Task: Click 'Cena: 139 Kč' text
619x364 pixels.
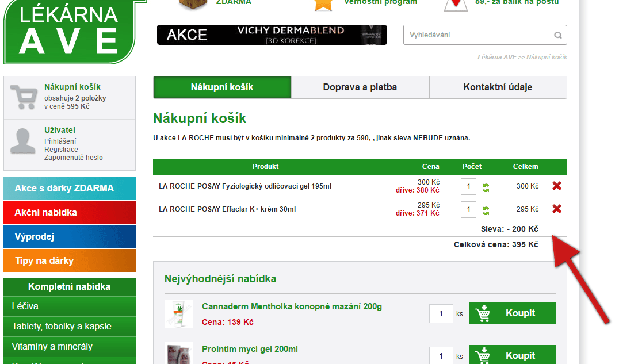Action: [x=227, y=322]
